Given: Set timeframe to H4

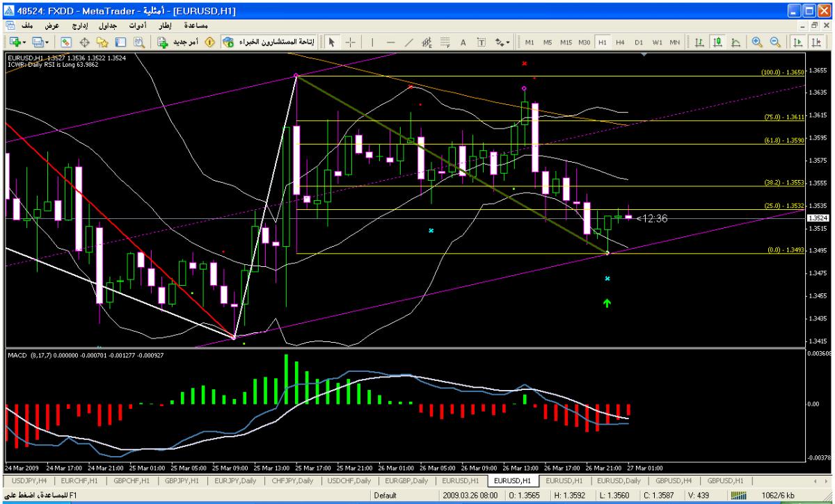Looking at the screenshot, I should click(620, 42).
